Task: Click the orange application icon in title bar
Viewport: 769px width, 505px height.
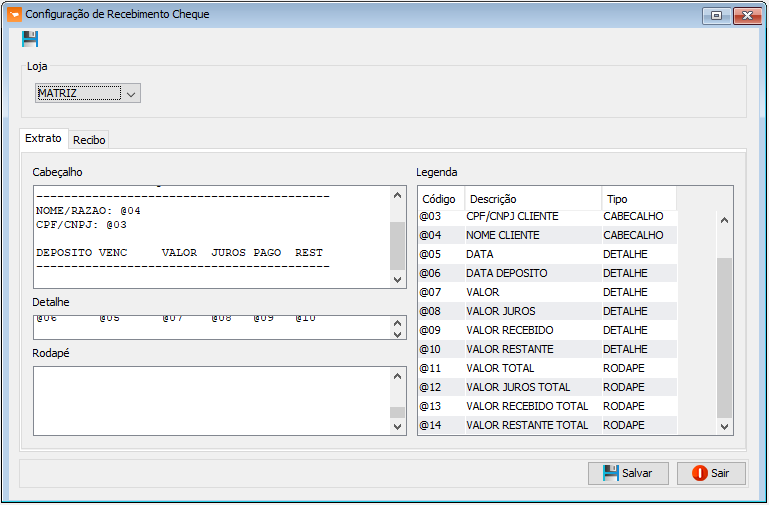Action: (x=14, y=14)
